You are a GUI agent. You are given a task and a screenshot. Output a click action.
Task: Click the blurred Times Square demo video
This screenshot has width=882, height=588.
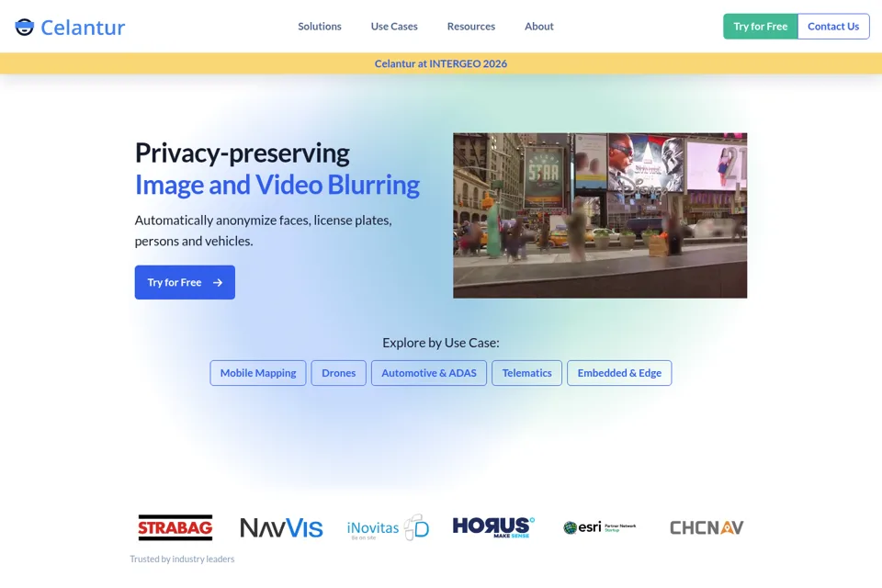coord(600,216)
